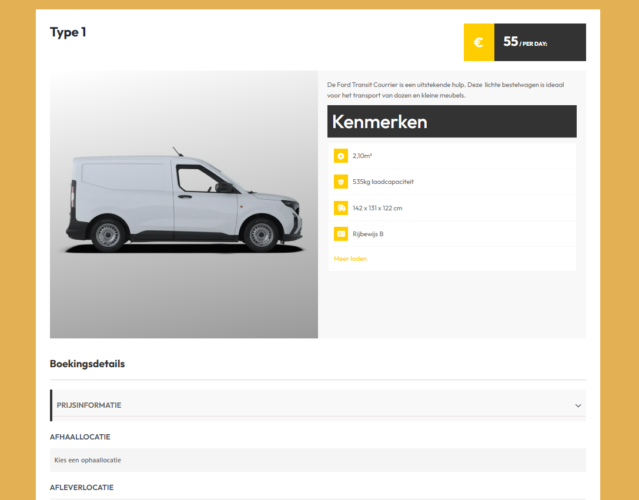The image size is (639, 500).
Task: Open the 'Kies een ophaallocatie' pickup dropdown
Action: [317, 460]
